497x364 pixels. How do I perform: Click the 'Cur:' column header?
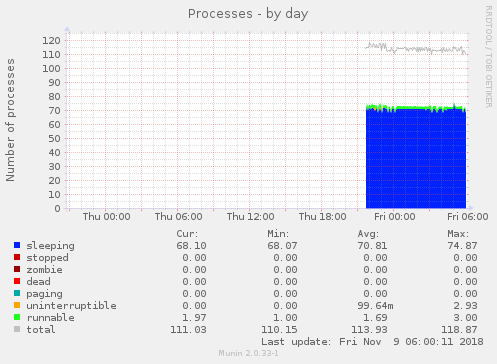click(x=187, y=234)
